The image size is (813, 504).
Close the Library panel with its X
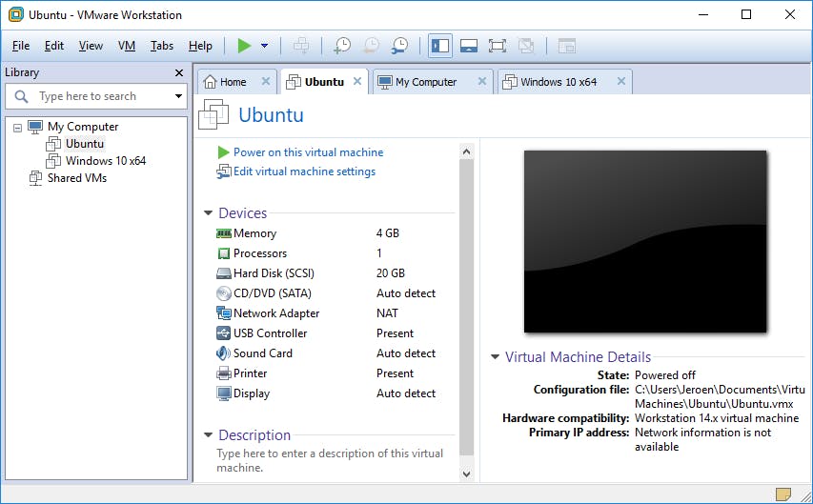coord(179,73)
